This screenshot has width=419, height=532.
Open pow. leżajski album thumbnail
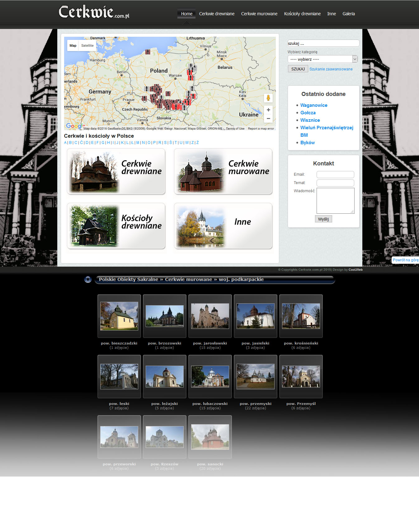click(165, 376)
